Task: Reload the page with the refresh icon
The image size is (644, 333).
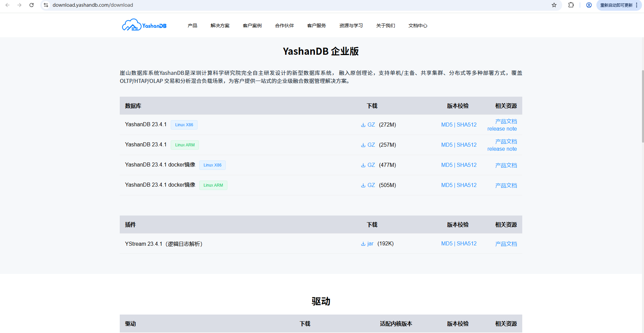Action: click(32, 5)
